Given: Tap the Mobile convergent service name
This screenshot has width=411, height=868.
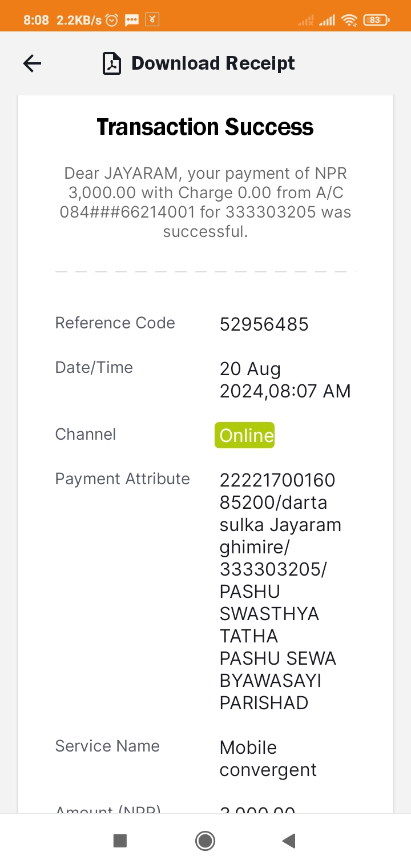Looking at the screenshot, I should point(268,758).
